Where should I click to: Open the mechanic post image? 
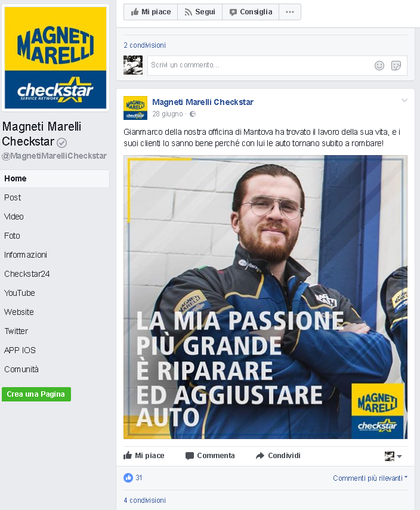click(265, 297)
